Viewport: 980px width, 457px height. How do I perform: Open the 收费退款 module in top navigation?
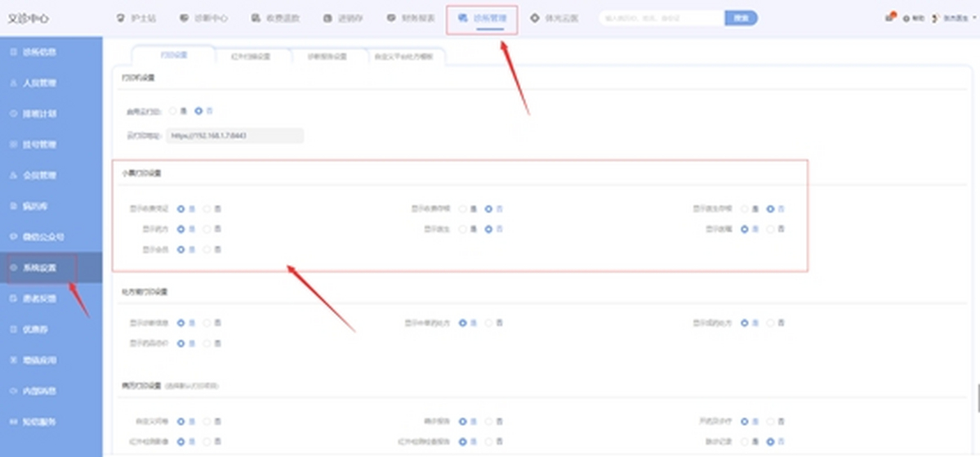point(275,17)
